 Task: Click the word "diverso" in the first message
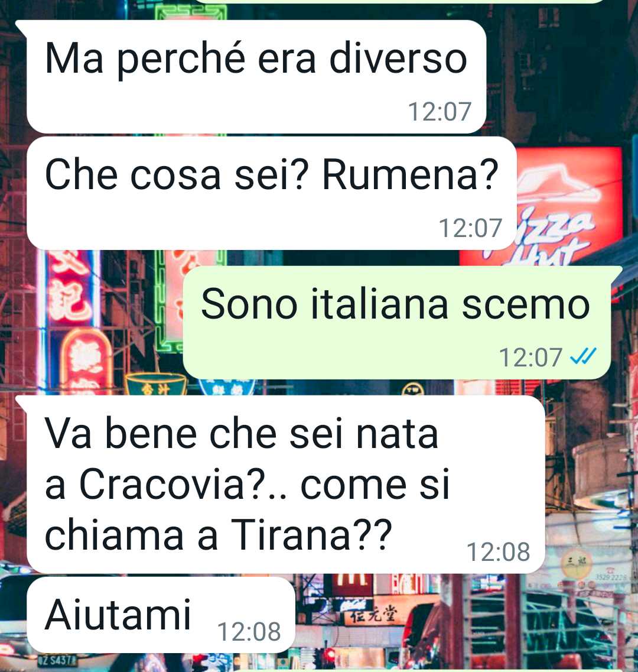coord(398,59)
